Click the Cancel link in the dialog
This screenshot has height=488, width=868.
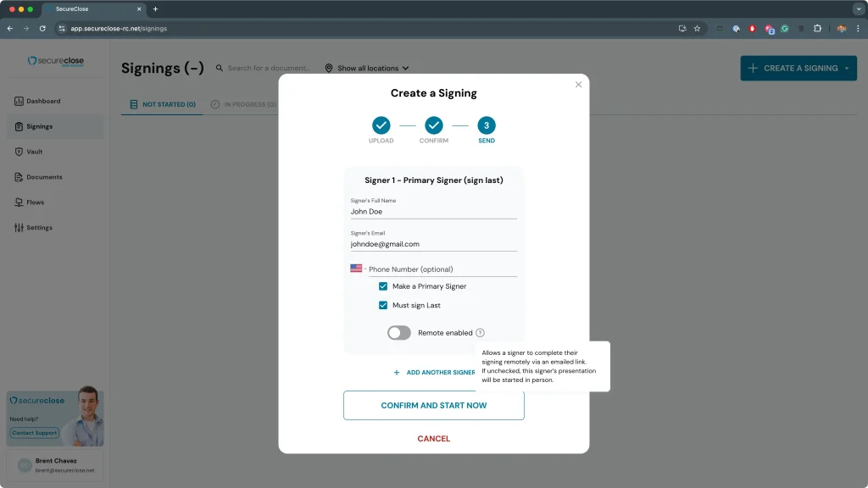click(x=433, y=439)
